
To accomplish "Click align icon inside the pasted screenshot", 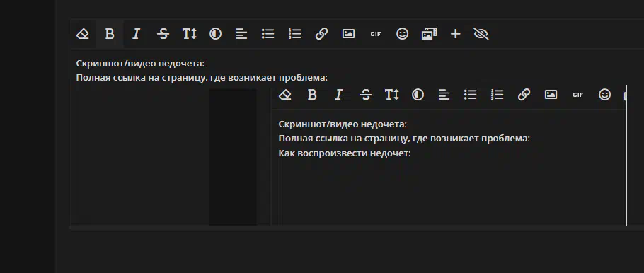I will click(x=444, y=95).
